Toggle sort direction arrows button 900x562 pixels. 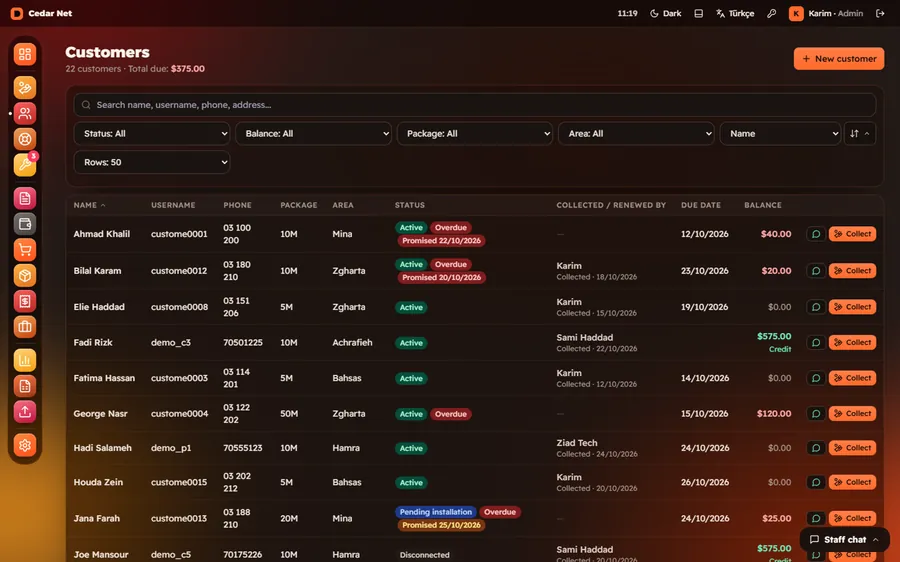[859, 133]
